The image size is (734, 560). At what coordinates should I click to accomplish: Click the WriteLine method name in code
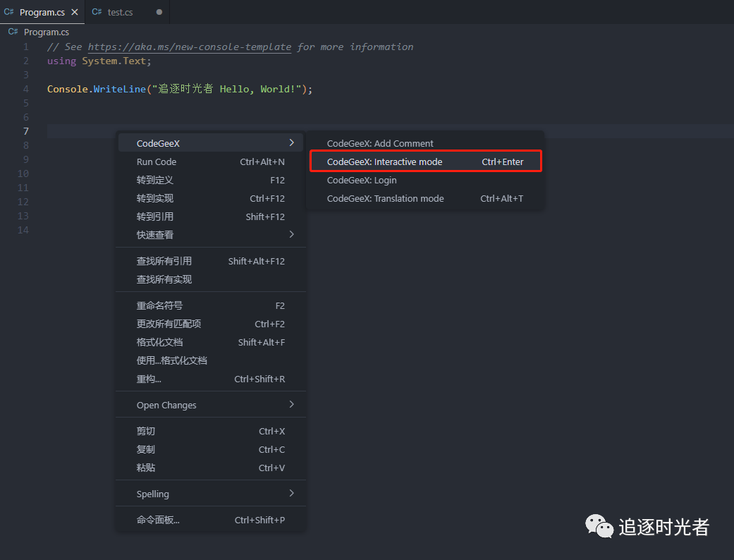(119, 89)
